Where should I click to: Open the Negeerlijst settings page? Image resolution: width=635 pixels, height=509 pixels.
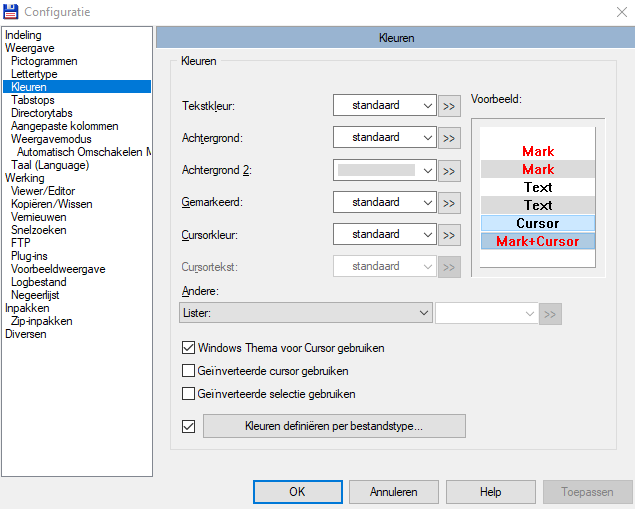pos(35,295)
